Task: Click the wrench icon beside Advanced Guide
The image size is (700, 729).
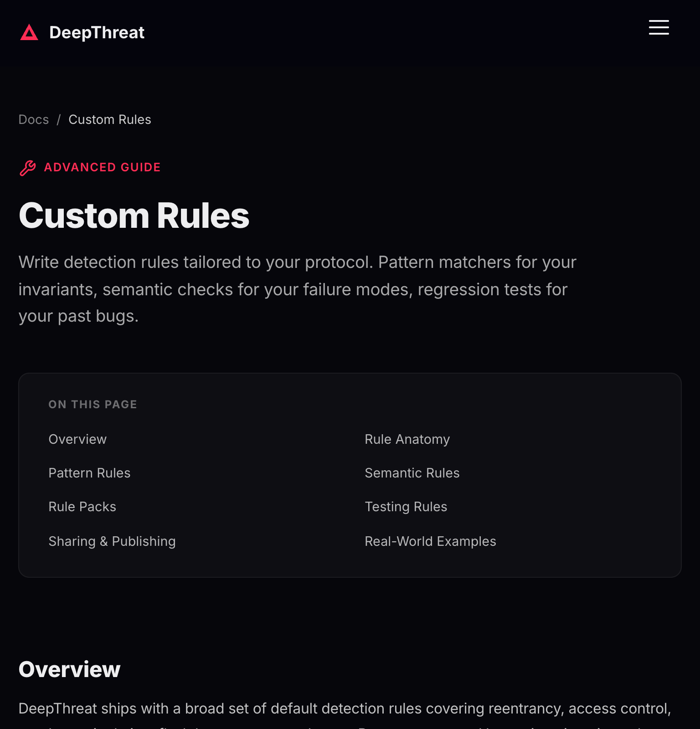Action: pos(28,168)
